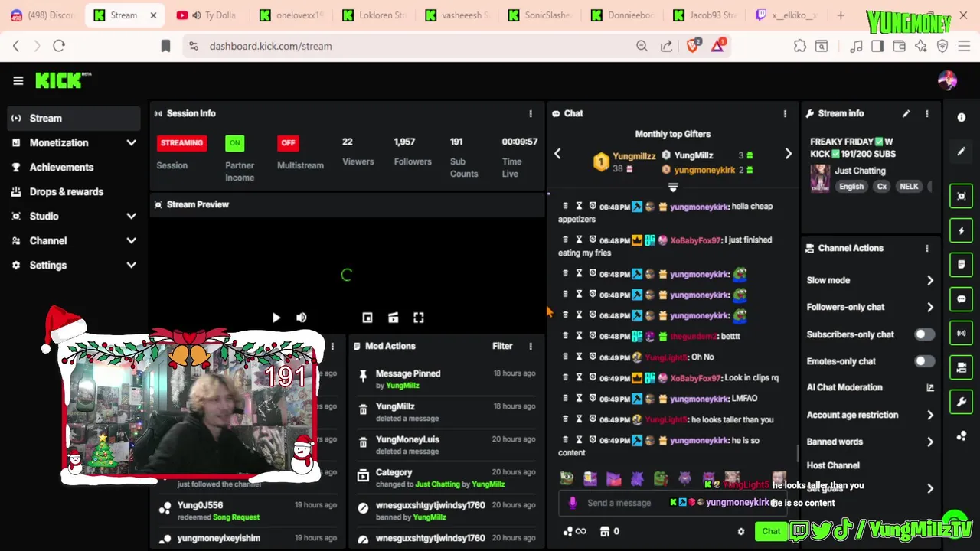Open Banned words options

[871, 442]
